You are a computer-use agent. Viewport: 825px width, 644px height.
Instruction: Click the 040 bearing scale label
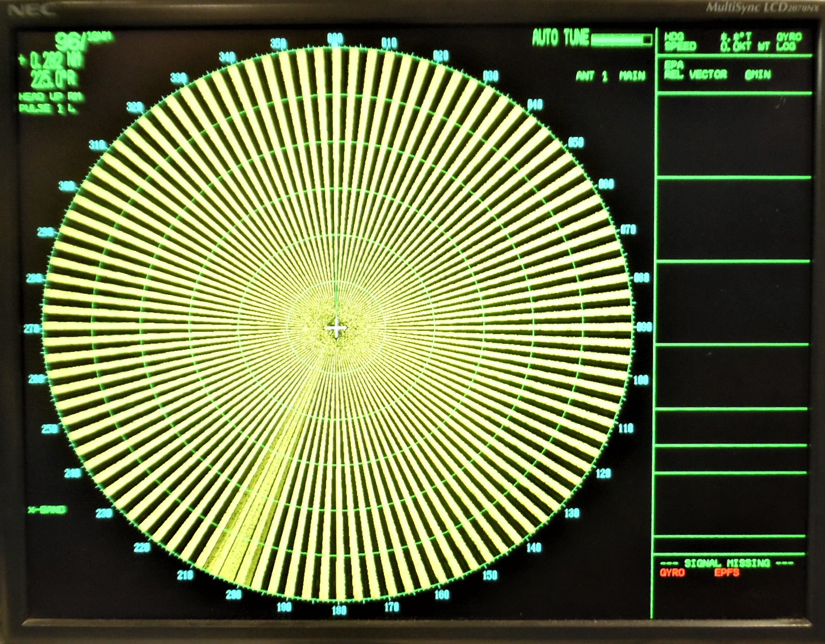(x=535, y=104)
